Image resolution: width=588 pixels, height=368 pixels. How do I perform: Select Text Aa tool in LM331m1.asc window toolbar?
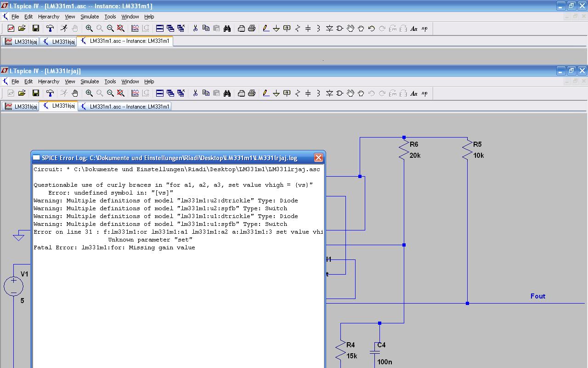[414, 28]
